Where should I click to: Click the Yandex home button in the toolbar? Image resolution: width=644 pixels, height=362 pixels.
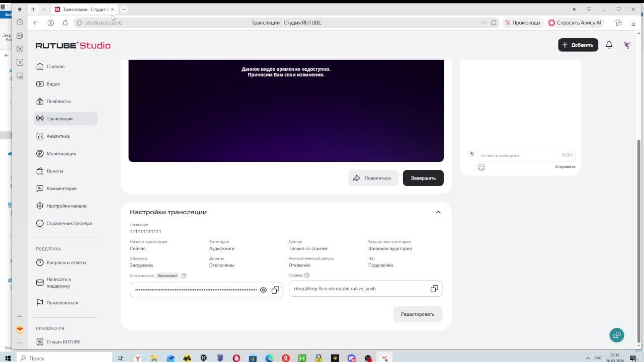pyautogui.click(x=51, y=23)
